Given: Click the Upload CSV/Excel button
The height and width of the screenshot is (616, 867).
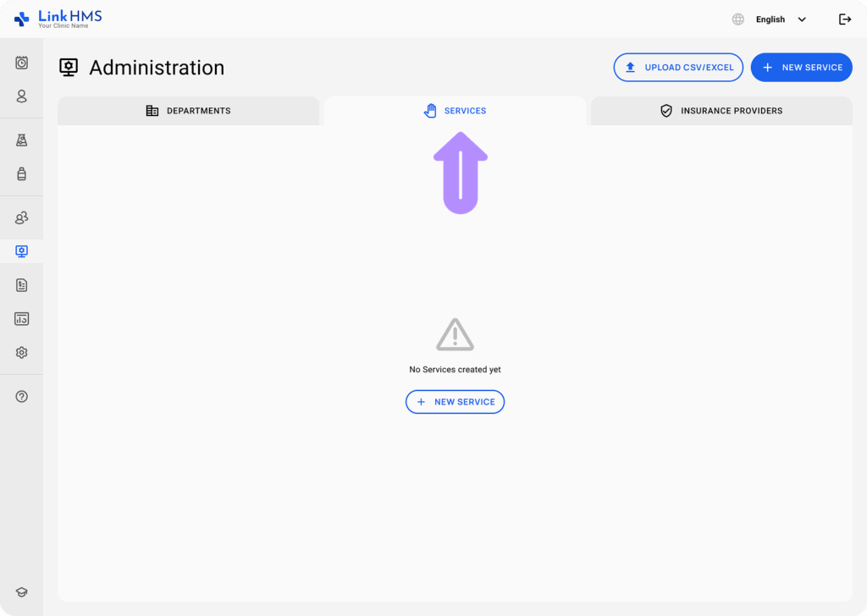Looking at the screenshot, I should (x=678, y=68).
